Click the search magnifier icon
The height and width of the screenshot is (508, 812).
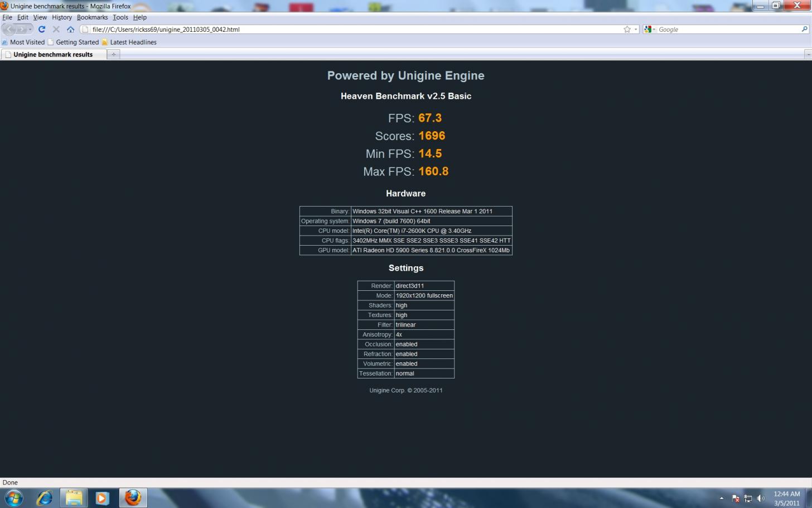click(804, 29)
